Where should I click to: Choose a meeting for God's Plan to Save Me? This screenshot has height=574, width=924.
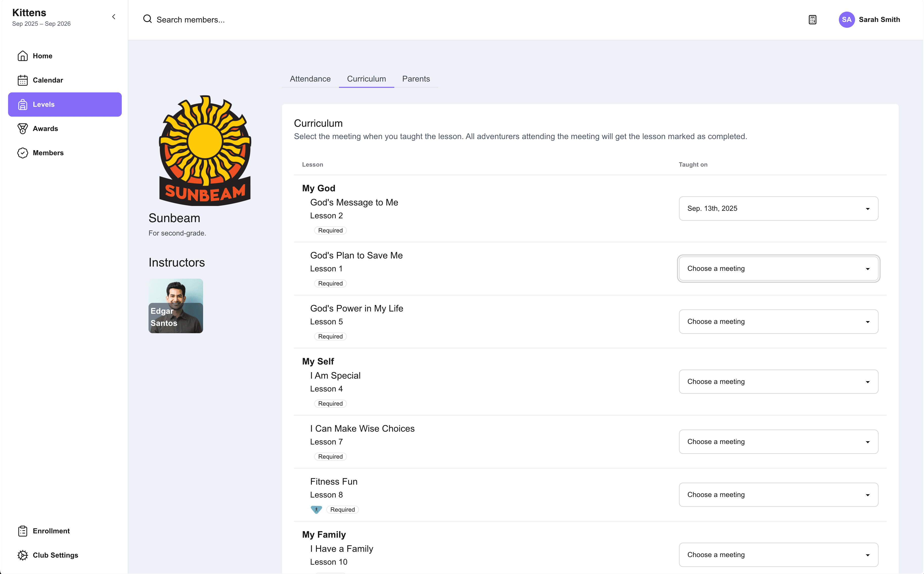(x=778, y=268)
